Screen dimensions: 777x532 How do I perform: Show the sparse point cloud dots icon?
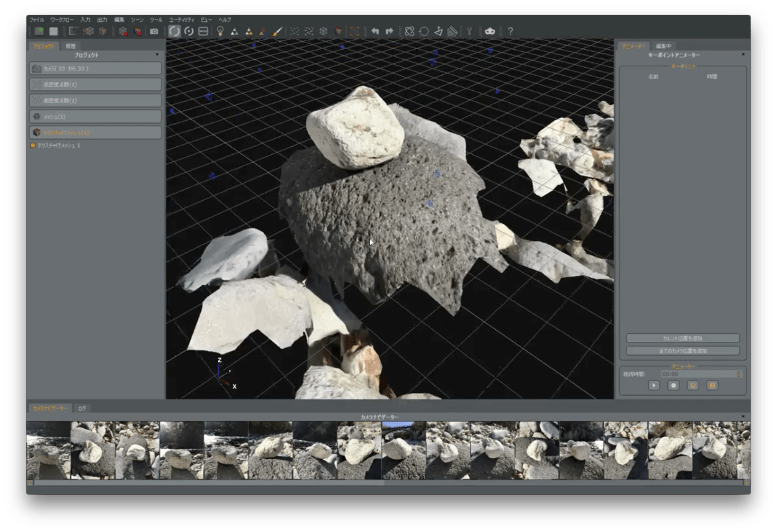[x=295, y=31]
